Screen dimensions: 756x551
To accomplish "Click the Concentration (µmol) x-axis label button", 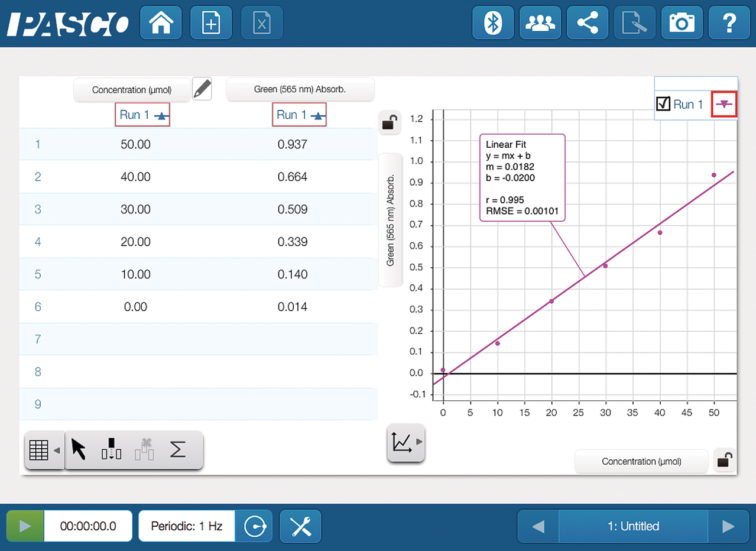I will click(641, 462).
